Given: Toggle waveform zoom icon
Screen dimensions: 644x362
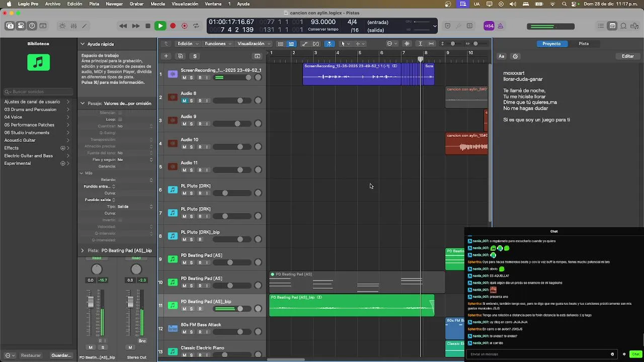Looking at the screenshot, I should click(407, 44).
